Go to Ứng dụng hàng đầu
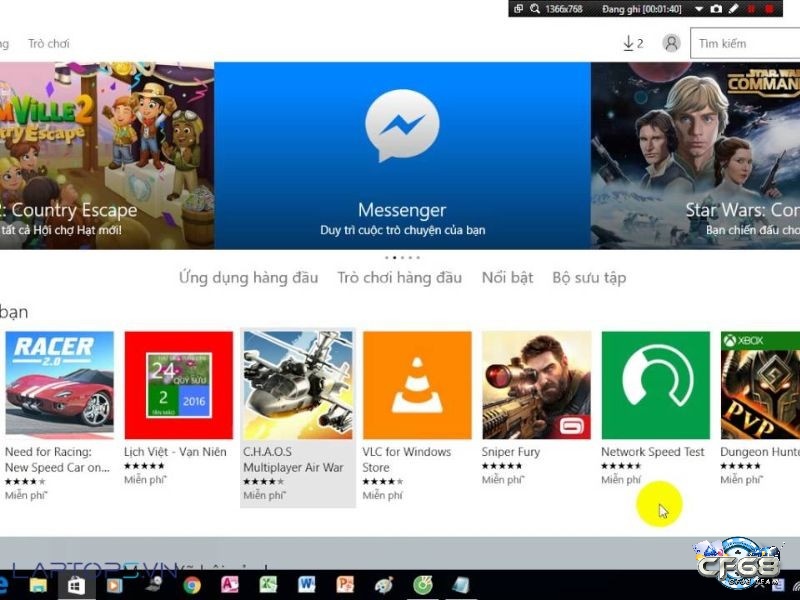Screen dimensions: 800x600 (248, 278)
